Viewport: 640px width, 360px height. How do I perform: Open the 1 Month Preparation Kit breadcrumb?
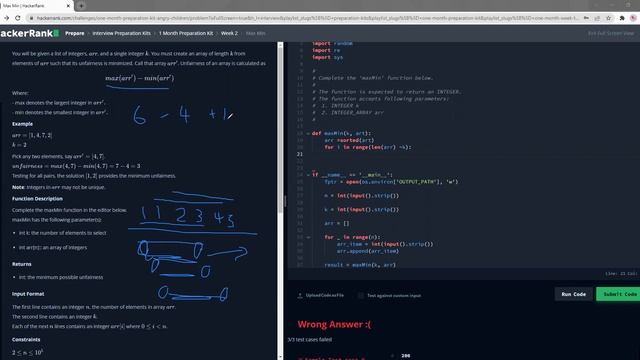click(186, 33)
